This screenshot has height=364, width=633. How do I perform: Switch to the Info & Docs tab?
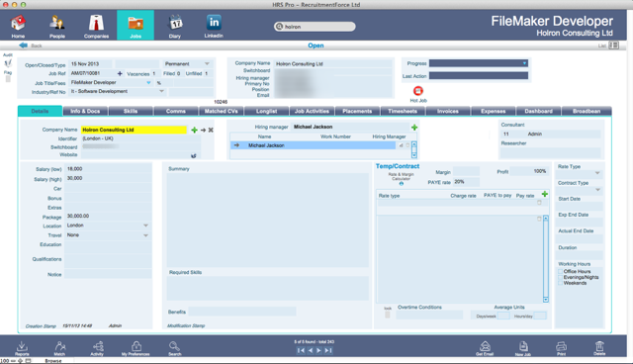pyautogui.click(x=85, y=111)
